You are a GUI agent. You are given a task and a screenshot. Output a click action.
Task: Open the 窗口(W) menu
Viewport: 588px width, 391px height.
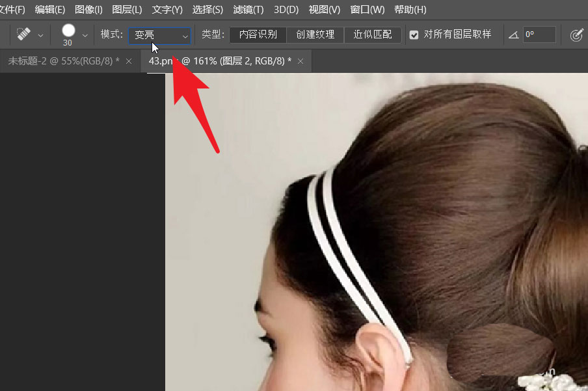click(x=367, y=10)
